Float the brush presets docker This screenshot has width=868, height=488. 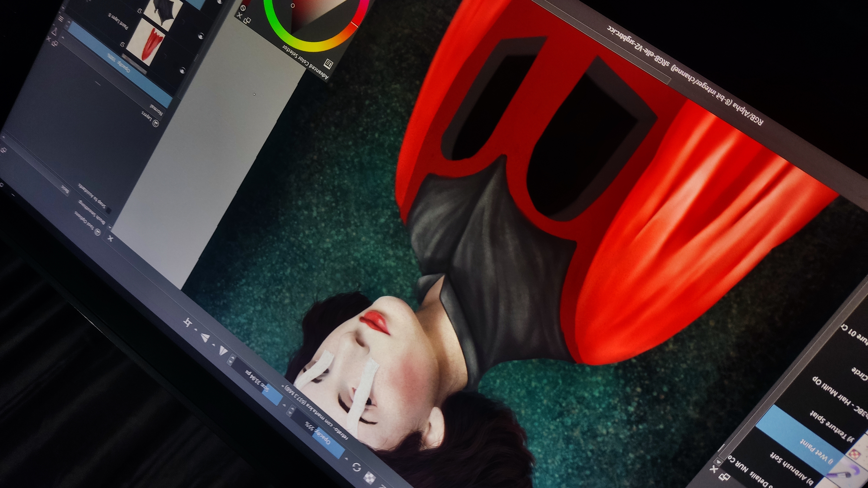click(x=724, y=477)
